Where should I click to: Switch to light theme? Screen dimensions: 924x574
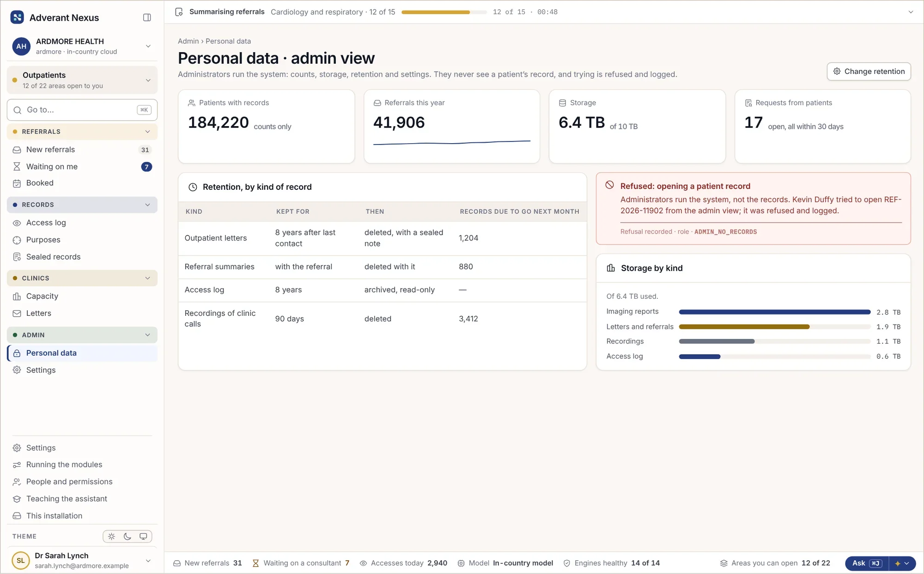click(112, 537)
